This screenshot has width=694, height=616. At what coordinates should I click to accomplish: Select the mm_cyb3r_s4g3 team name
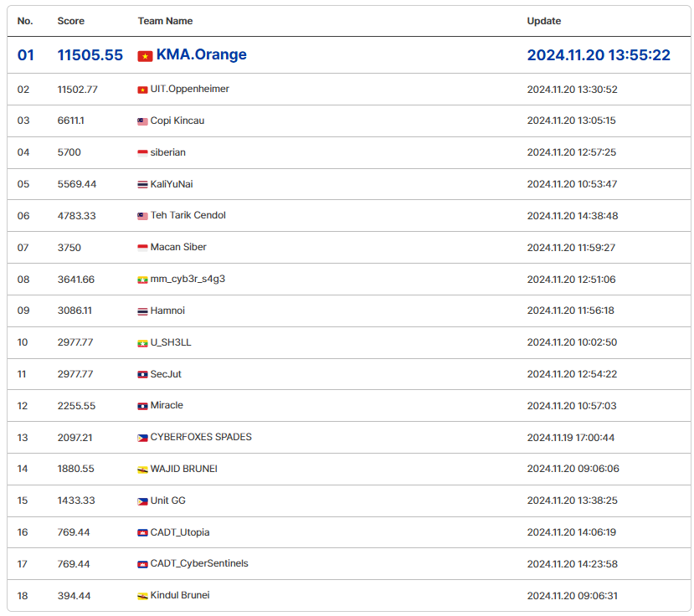click(188, 280)
